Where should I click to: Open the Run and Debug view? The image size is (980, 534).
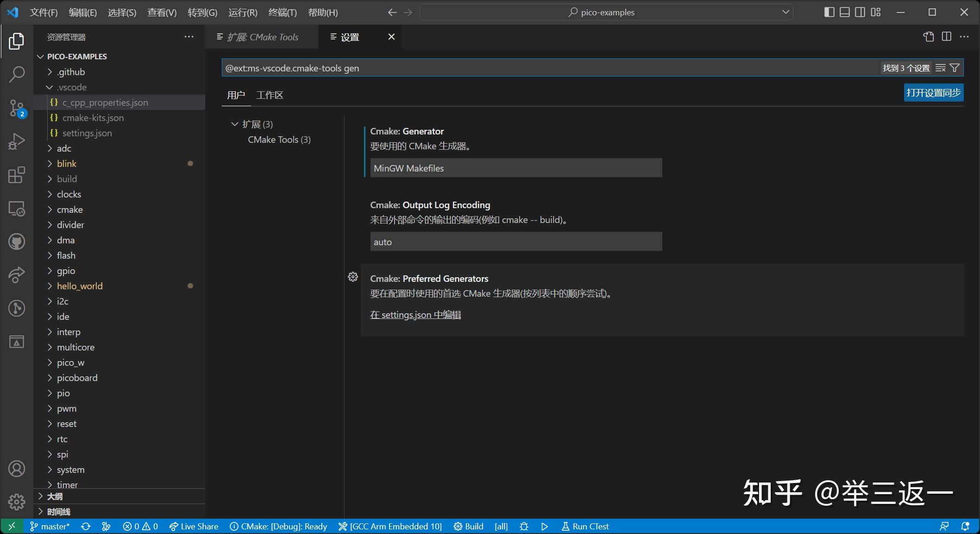(x=17, y=141)
